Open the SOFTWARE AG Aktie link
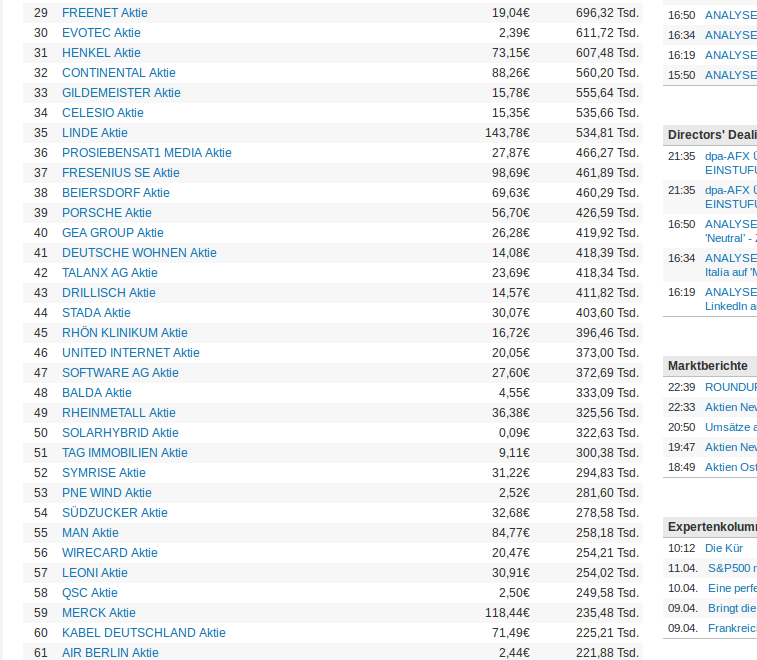Image resolution: width=757 pixels, height=660 pixels. 120,373
